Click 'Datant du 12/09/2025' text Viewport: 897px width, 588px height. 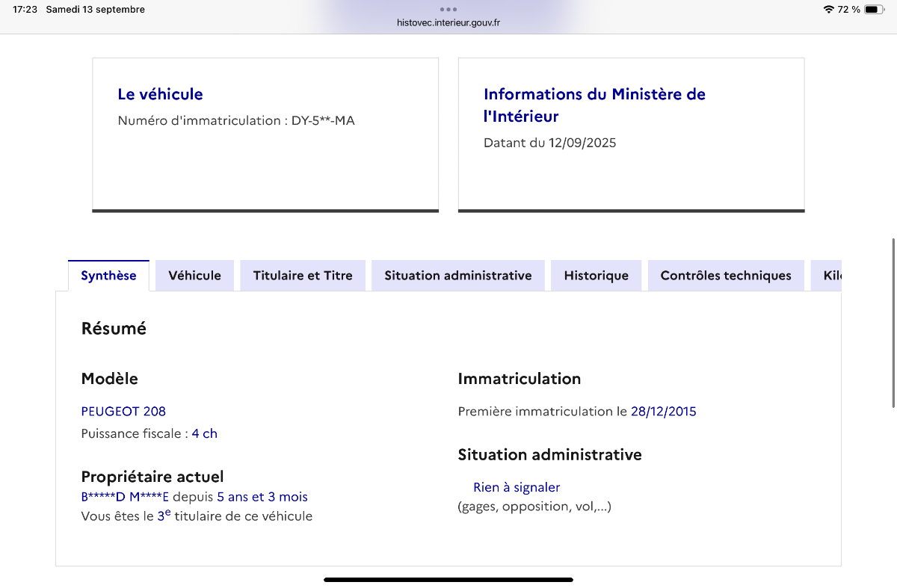(x=550, y=143)
